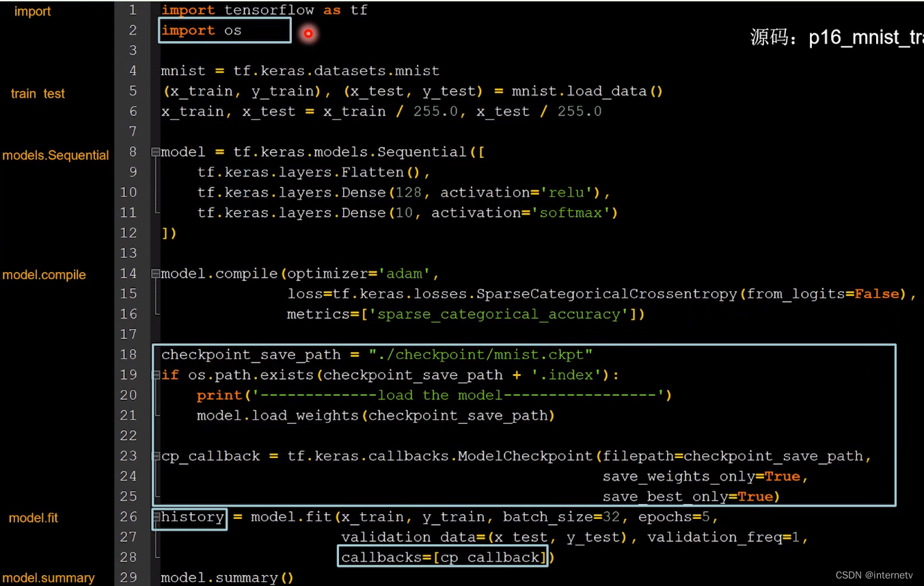This screenshot has height=586, width=924.
Task: Click 'callbacks' on line 28
Action: point(381,558)
